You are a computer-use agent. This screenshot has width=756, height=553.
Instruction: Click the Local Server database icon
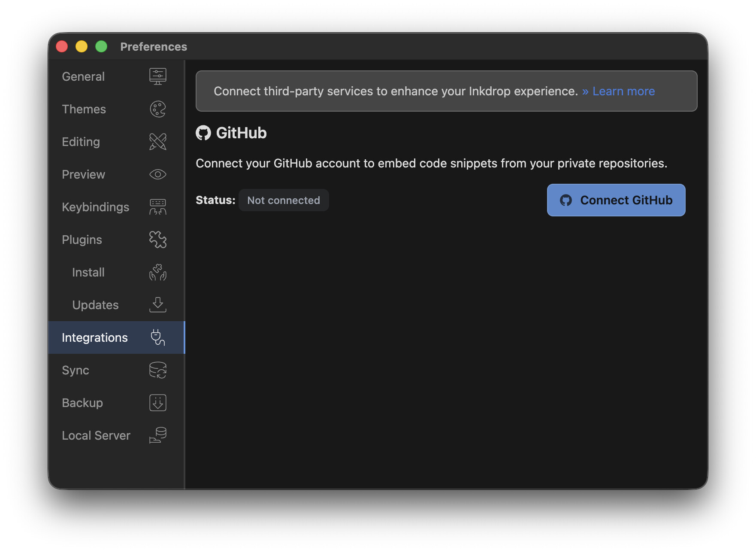coord(157,435)
